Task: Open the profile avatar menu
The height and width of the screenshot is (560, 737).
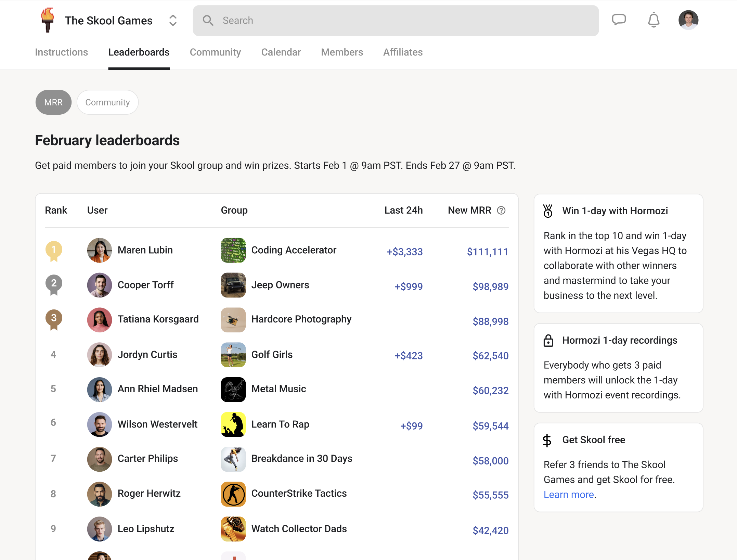Action: pos(688,20)
